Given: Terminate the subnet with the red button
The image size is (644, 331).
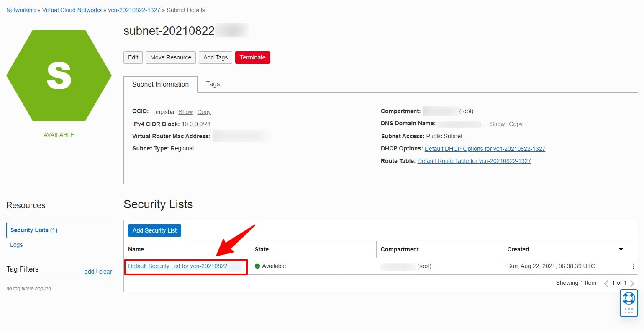Looking at the screenshot, I should click(x=252, y=57).
